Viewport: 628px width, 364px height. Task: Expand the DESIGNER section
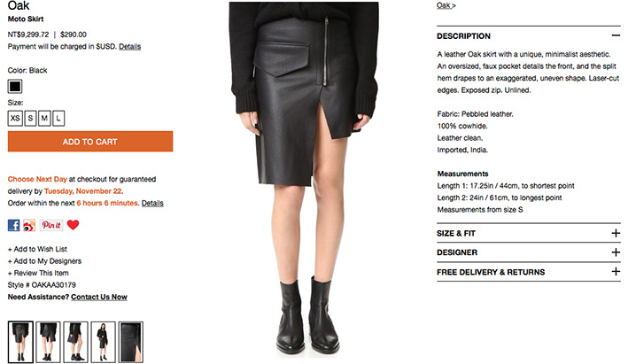tap(528, 252)
